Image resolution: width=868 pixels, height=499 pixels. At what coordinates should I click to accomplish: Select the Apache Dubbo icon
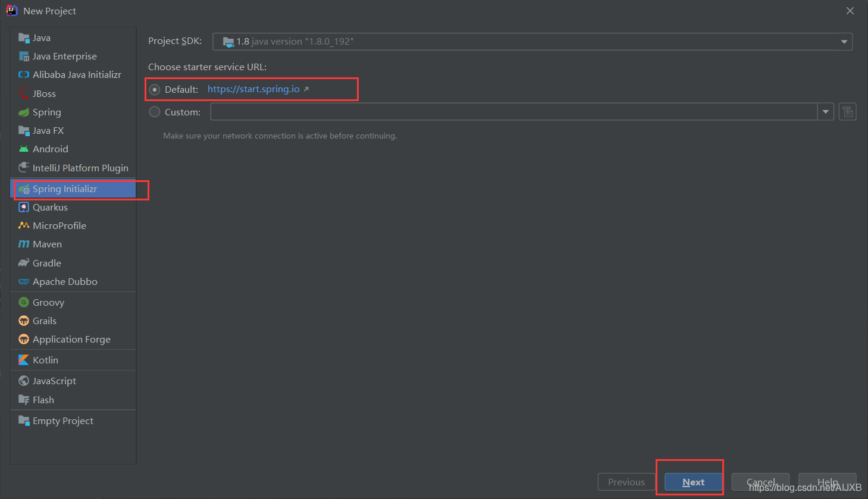24,282
